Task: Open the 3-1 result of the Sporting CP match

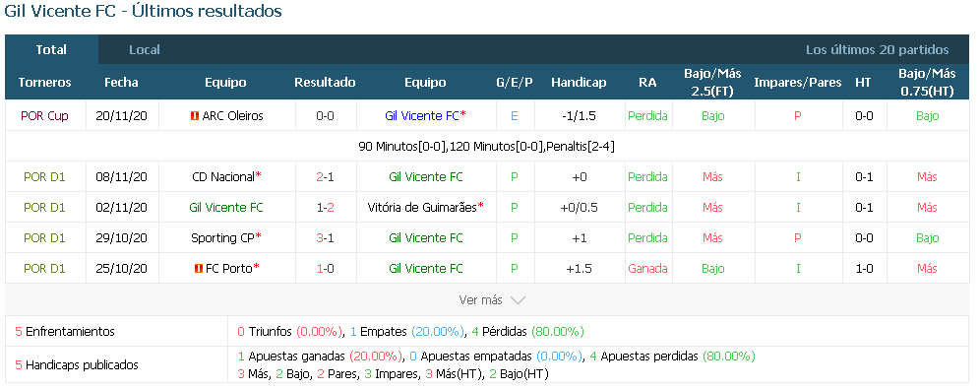Action: 325,238
